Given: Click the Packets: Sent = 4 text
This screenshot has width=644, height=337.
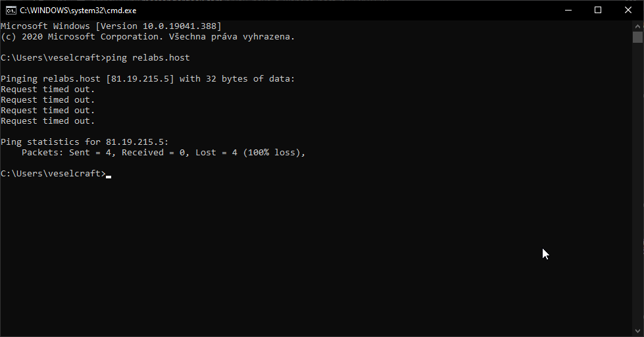Looking at the screenshot, I should point(66,153).
